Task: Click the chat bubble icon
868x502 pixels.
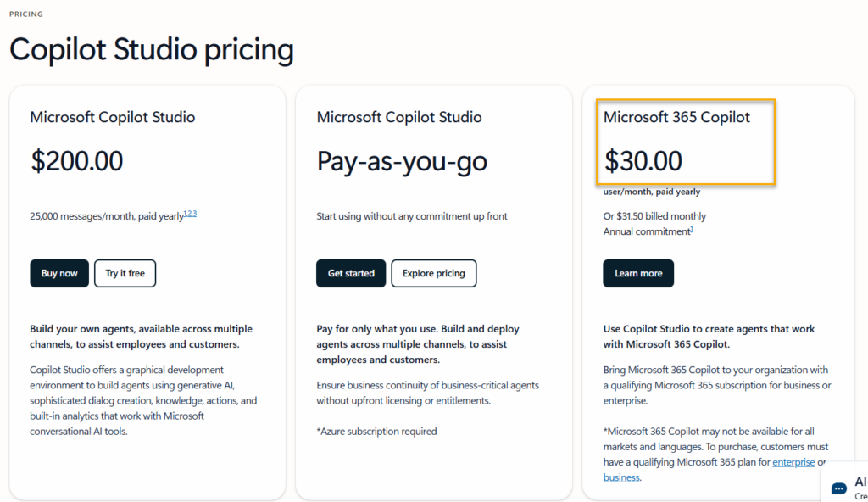Action: coord(839,488)
